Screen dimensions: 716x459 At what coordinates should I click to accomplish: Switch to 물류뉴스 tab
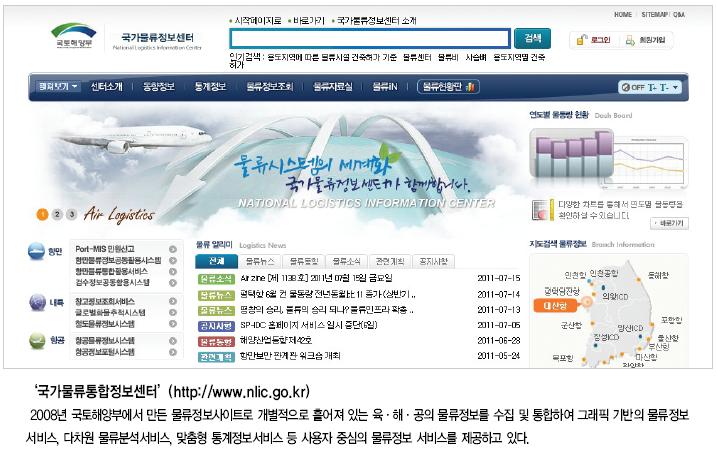click(260, 261)
